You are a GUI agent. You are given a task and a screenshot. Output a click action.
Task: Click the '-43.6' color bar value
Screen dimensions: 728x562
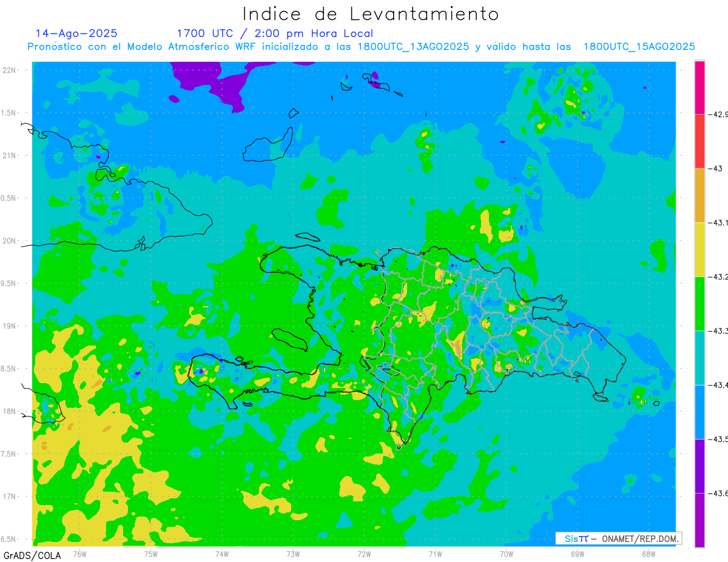point(719,493)
